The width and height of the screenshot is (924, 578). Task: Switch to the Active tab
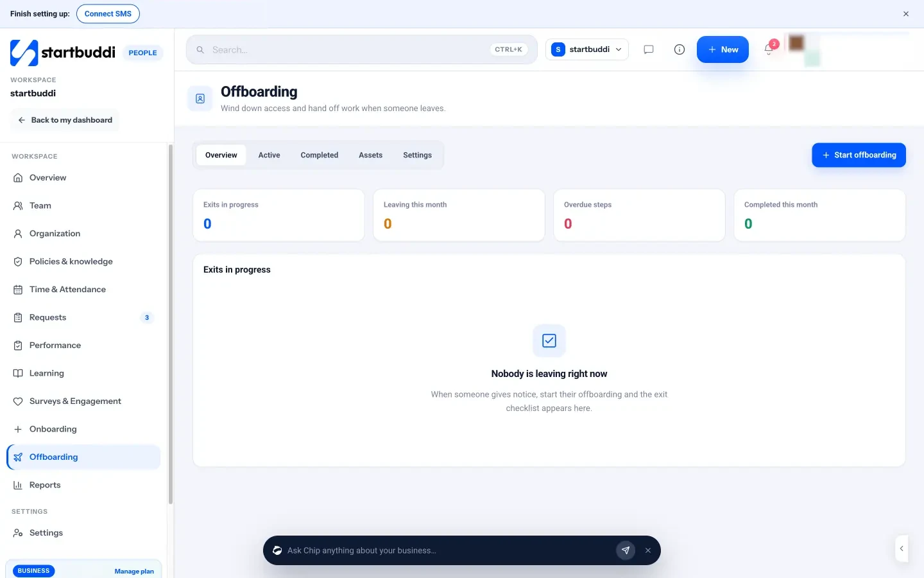pos(269,155)
